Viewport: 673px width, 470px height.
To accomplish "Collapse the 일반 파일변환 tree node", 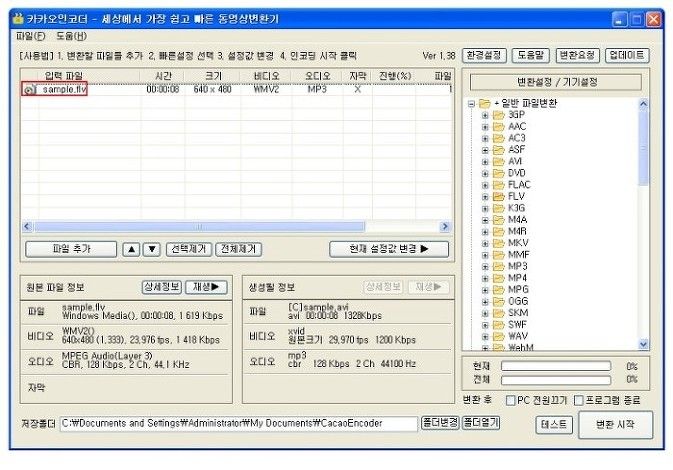I will (x=471, y=104).
